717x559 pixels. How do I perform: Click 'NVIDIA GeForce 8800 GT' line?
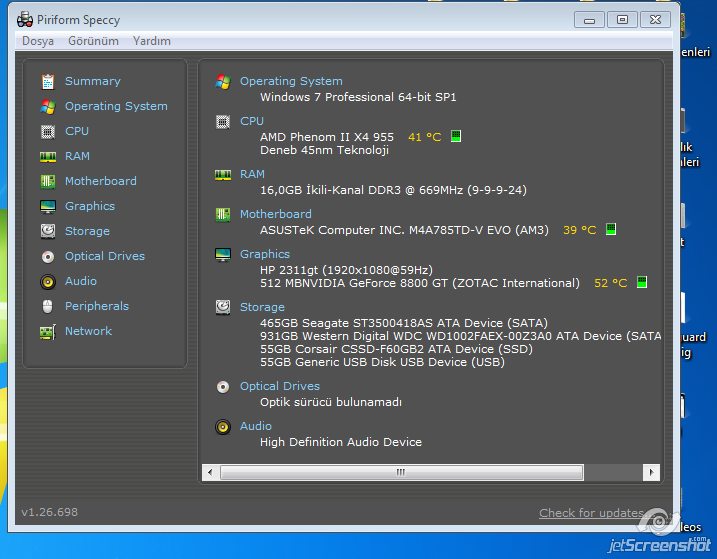420,283
